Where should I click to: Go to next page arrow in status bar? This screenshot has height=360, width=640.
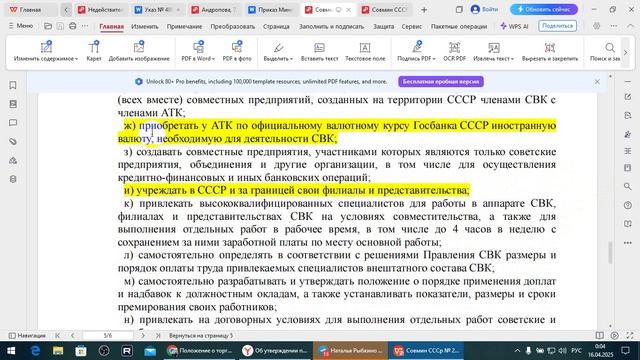pyautogui.click(x=142, y=336)
